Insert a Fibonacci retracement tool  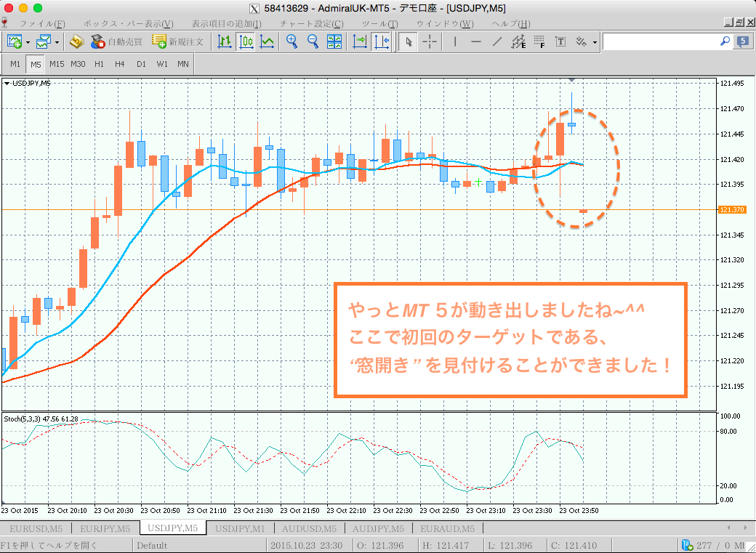point(539,41)
